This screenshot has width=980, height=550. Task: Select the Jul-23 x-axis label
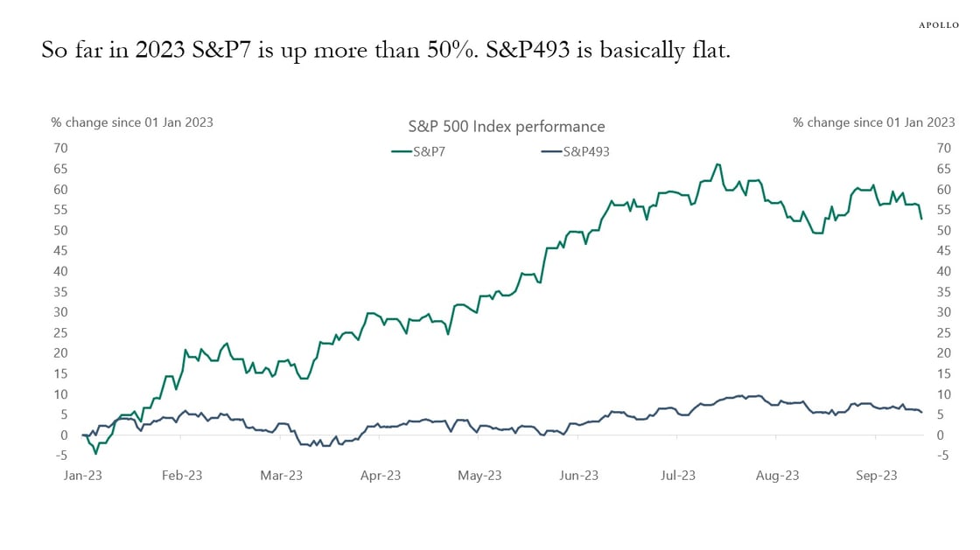coord(677,476)
